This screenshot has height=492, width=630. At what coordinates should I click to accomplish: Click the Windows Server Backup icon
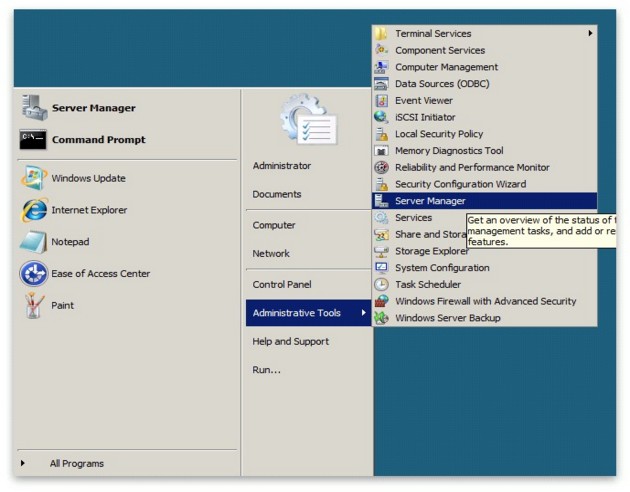pyautogui.click(x=381, y=318)
